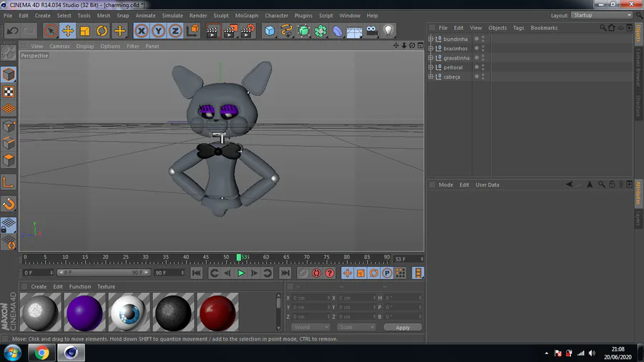Add a Cube primitive object
Image resolution: width=644 pixels, height=362 pixels.
point(270,31)
